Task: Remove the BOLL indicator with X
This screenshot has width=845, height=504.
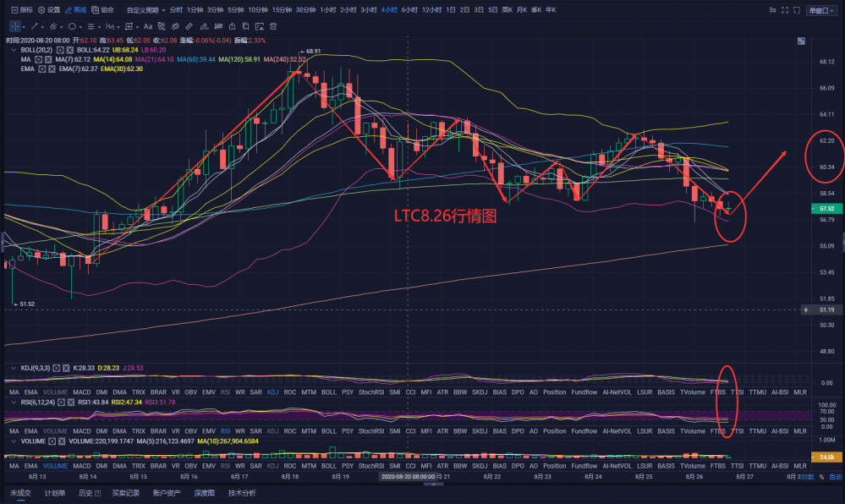Action: pyautogui.click(x=69, y=50)
